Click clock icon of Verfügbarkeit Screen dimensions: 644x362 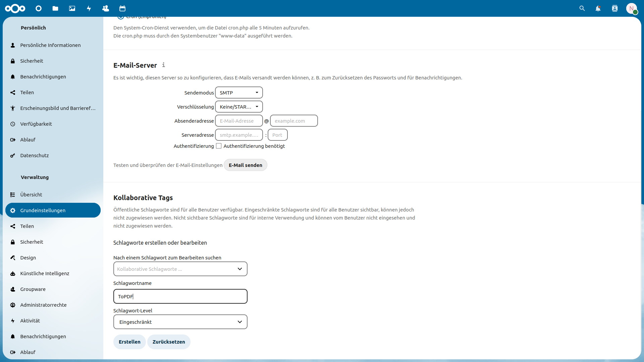click(x=13, y=124)
